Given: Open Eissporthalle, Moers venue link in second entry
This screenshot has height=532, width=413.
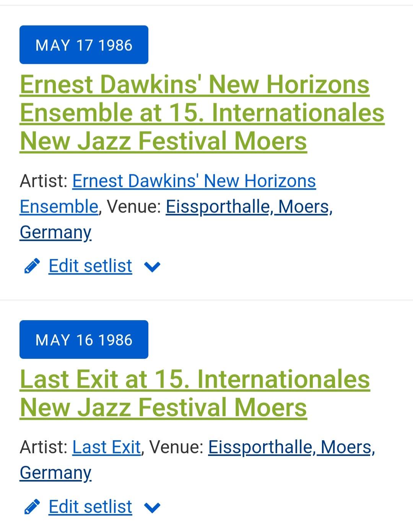Looking at the screenshot, I should (x=290, y=447).
